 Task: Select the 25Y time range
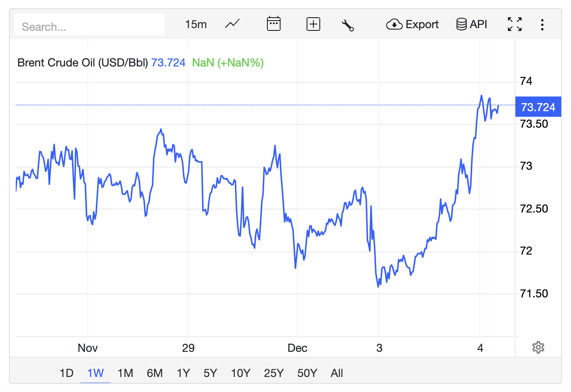[x=273, y=373]
